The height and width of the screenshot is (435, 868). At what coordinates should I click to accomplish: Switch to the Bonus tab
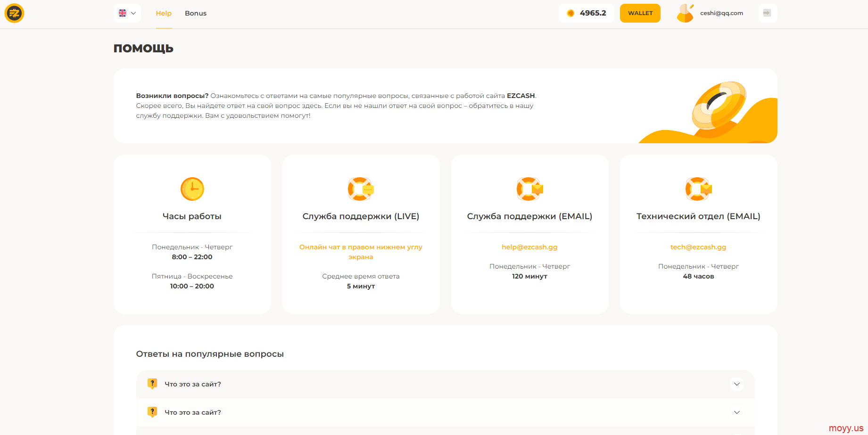point(196,13)
